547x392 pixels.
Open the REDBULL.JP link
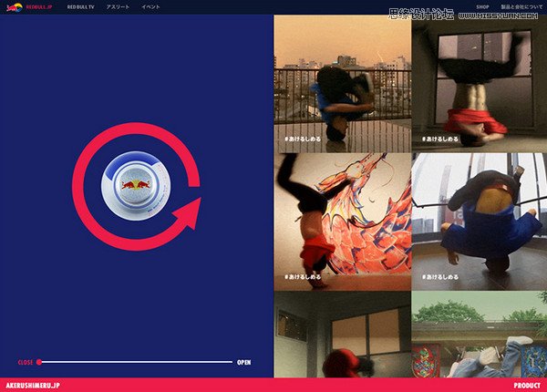[39, 6]
